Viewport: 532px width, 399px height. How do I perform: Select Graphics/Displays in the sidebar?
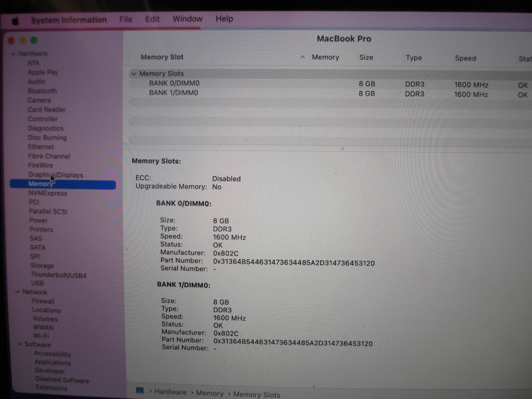pos(56,175)
